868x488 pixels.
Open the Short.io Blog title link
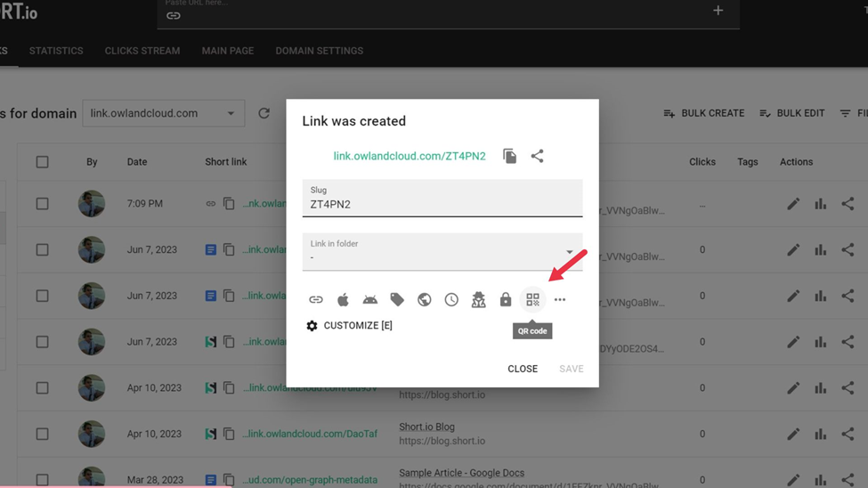(x=426, y=427)
